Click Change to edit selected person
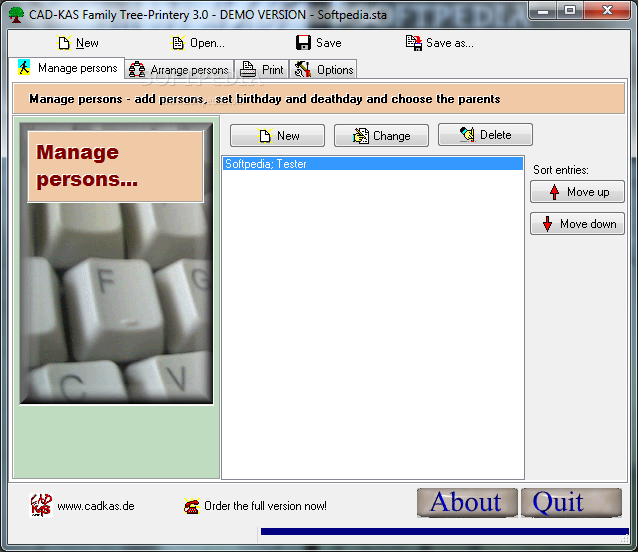Image resolution: width=638 pixels, height=552 pixels. tap(381, 135)
